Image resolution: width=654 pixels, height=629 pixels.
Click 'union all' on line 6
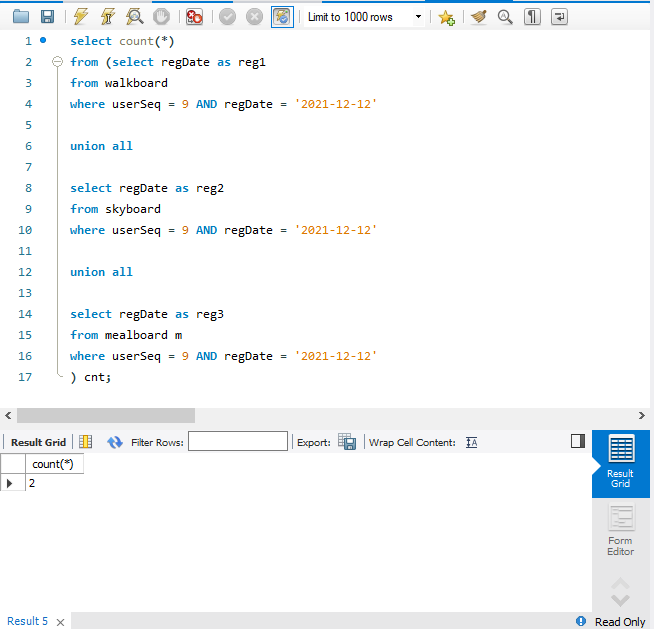click(x=101, y=146)
